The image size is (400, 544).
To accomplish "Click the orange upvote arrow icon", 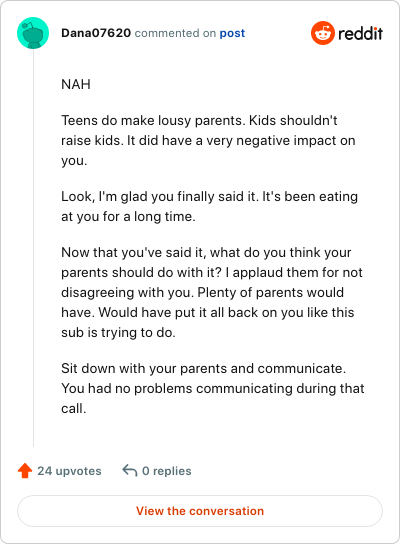I will click(25, 471).
